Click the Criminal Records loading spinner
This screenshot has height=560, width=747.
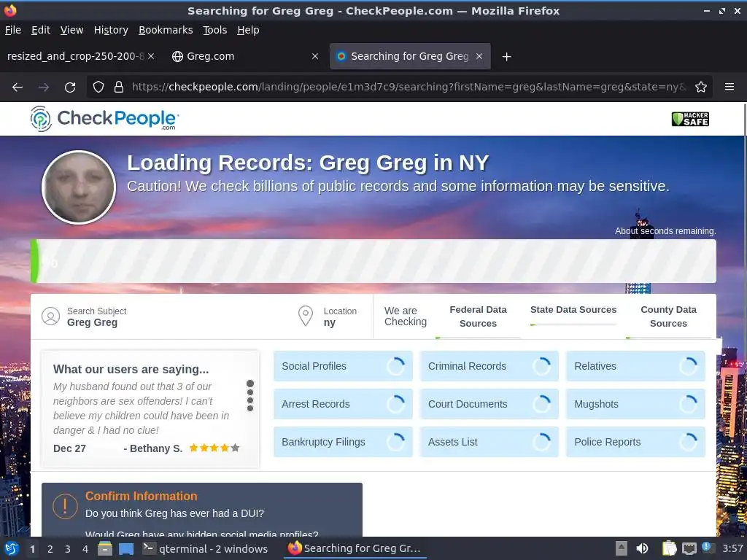[x=542, y=366]
